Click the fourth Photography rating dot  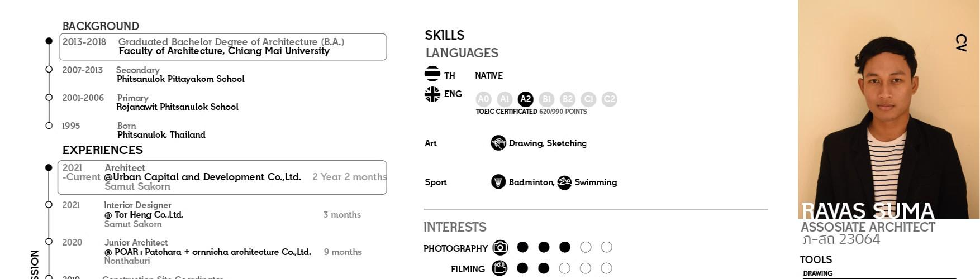click(586, 247)
